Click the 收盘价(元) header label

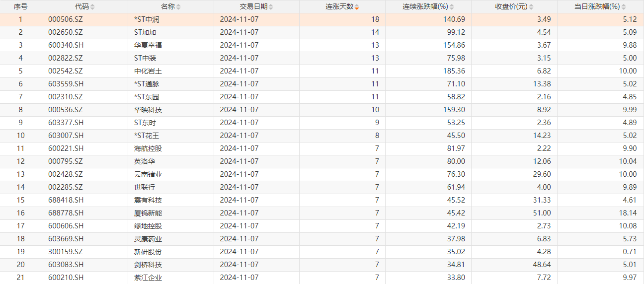pyautogui.click(x=511, y=7)
